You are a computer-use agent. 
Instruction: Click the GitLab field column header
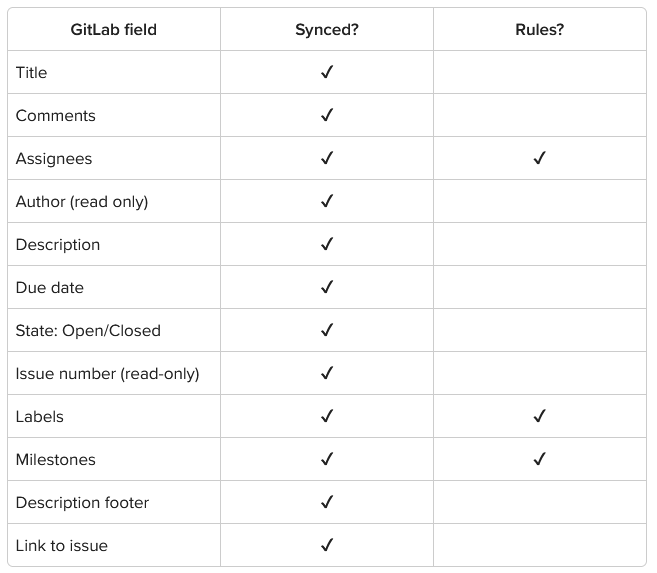114,30
